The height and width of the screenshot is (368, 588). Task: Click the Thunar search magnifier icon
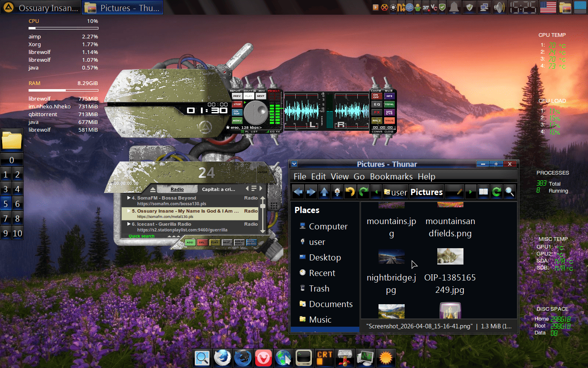tap(510, 192)
